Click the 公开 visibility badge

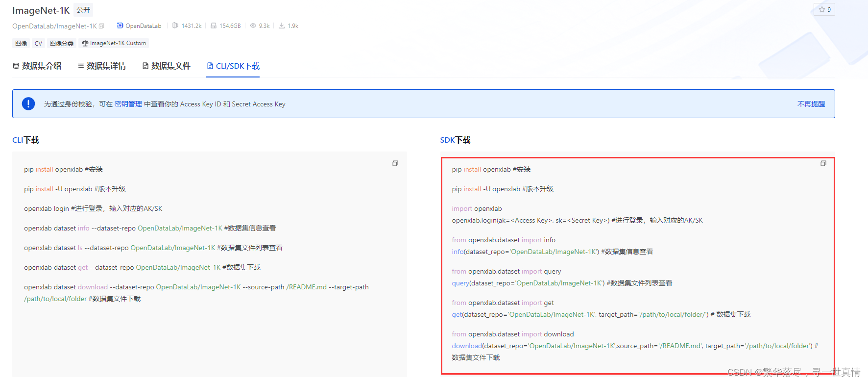pos(83,10)
